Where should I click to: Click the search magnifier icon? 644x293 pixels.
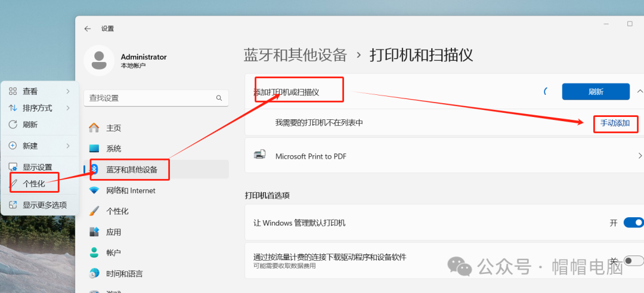[x=219, y=98]
